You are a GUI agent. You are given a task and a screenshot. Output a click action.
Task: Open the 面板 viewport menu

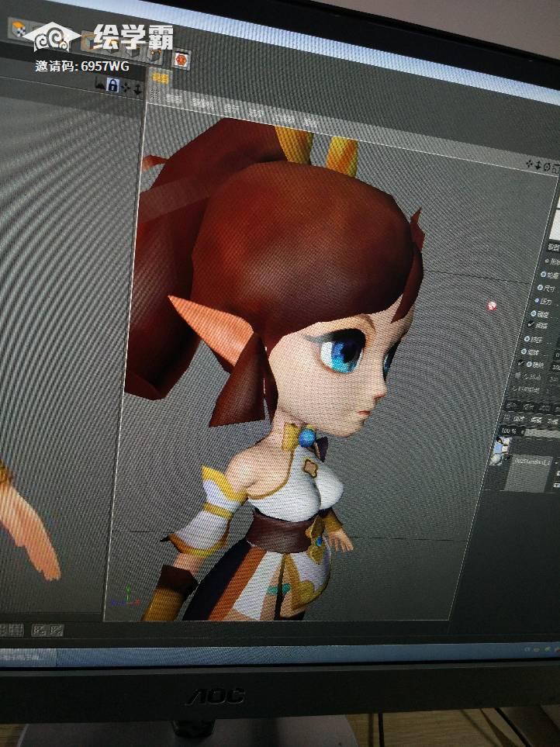tap(309, 123)
